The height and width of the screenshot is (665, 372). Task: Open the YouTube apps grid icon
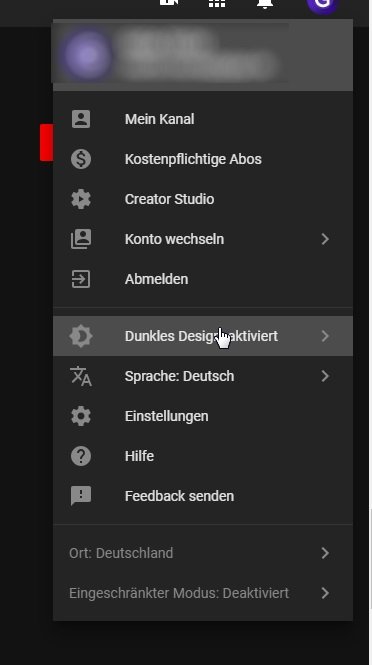point(217,3)
